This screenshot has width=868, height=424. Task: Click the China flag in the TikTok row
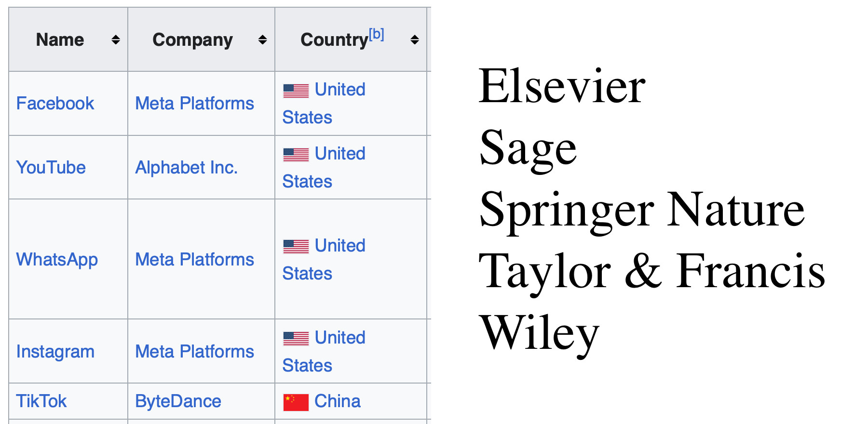(x=296, y=402)
